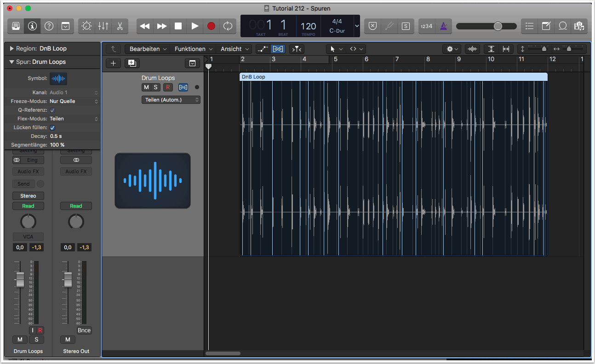The height and width of the screenshot is (364, 595).
Task: Click the add new track plus icon
Action: tap(113, 63)
